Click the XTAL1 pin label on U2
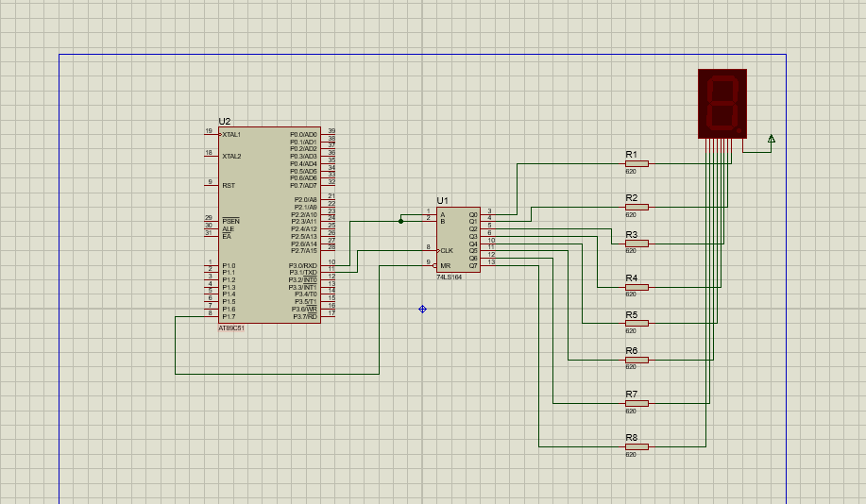The image size is (866, 504). coord(231,135)
